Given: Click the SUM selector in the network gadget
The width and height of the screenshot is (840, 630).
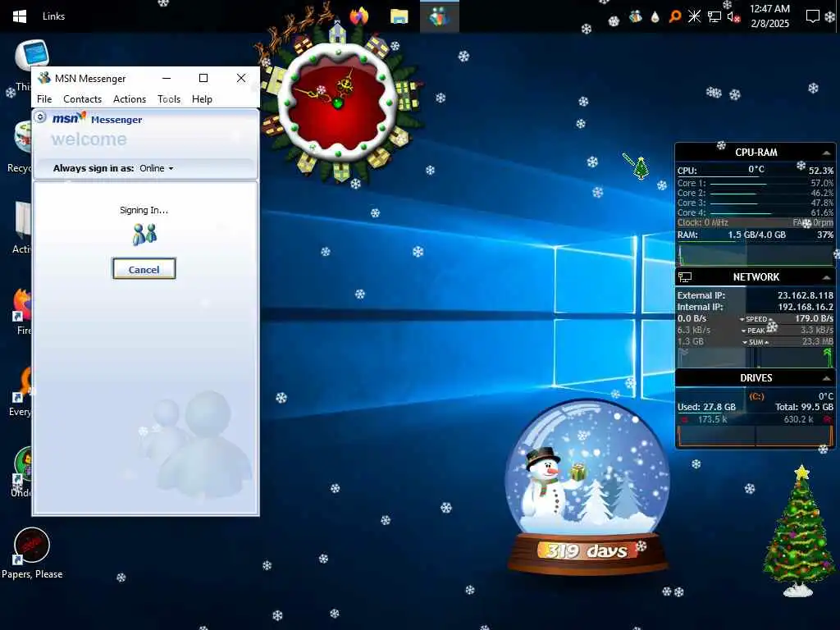Looking at the screenshot, I should [x=756, y=342].
